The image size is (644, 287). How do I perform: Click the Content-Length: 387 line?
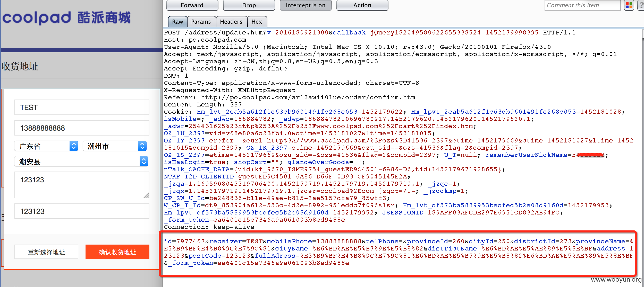pyautogui.click(x=203, y=105)
